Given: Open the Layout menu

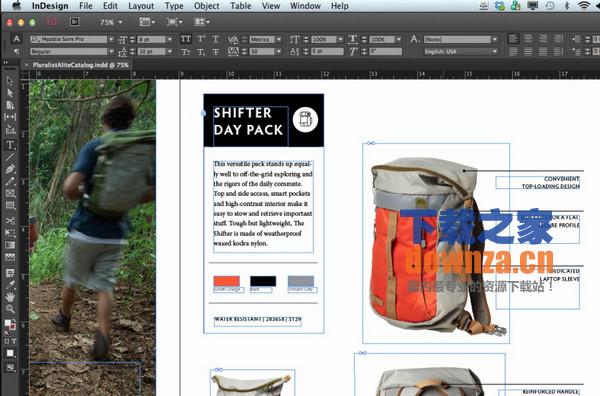Looking at the screenshot, I should (141, 6).
